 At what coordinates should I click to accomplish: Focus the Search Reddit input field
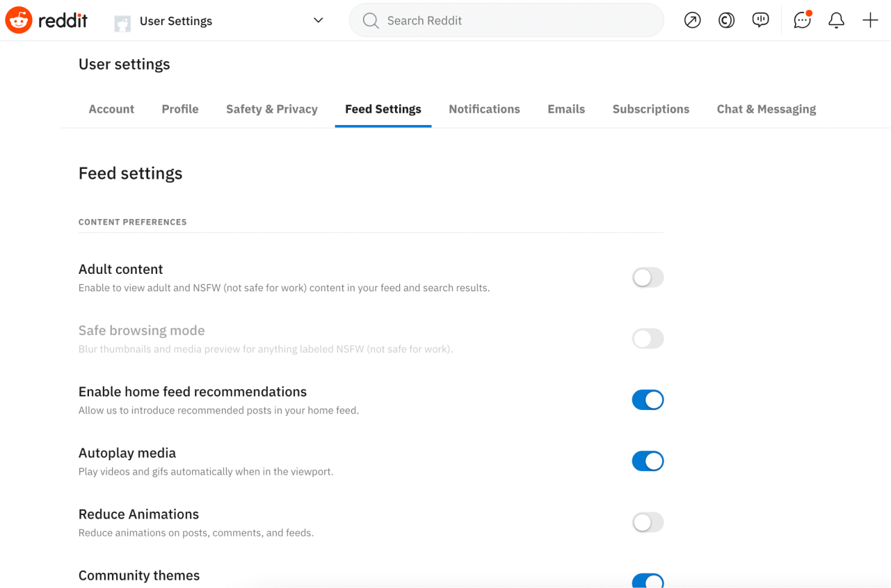(515, 21)
